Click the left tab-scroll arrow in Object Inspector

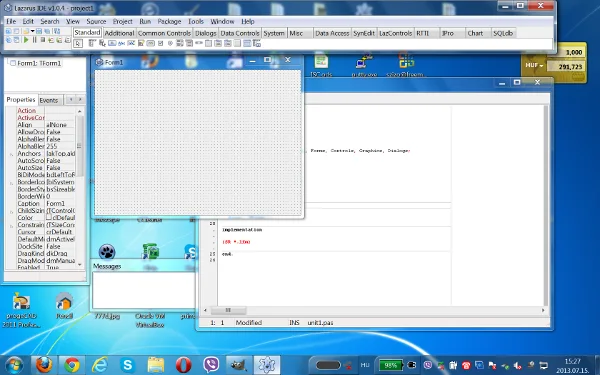click(70, 99)
